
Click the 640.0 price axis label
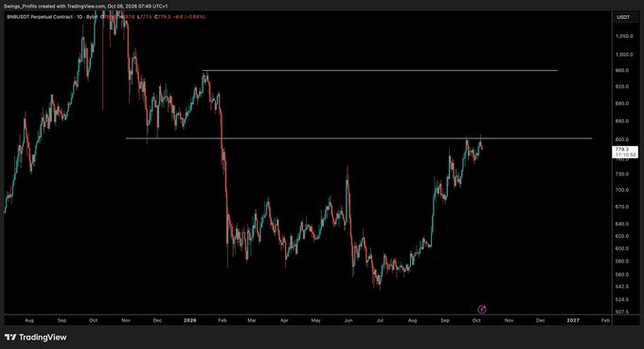pyautogui.click(x=622, y=224)
